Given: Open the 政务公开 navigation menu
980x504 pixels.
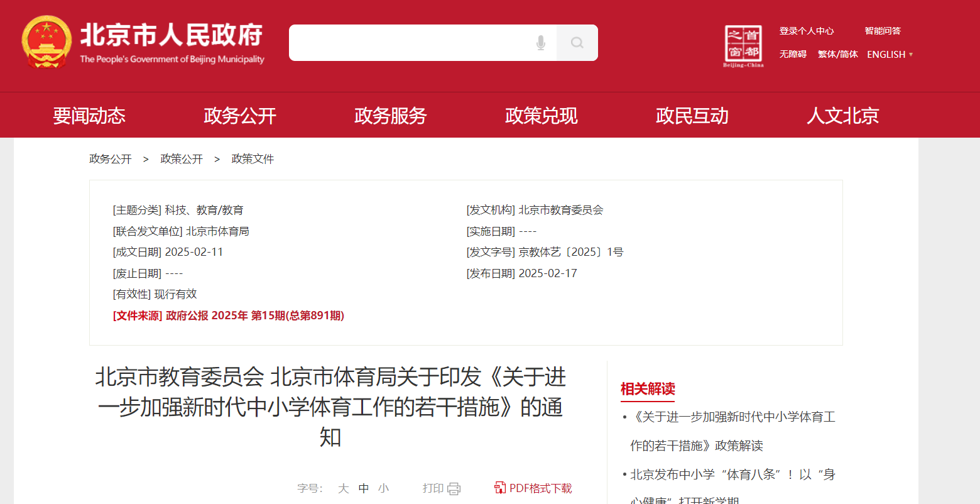Looking at the screenshot, I should coord(239,116).
